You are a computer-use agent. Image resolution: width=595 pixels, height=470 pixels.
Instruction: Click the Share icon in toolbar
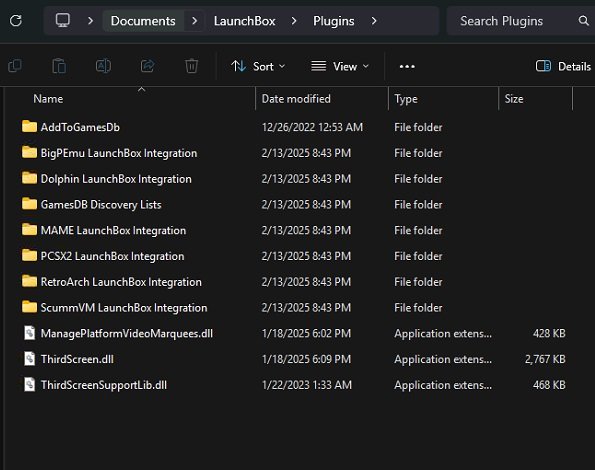148,66
